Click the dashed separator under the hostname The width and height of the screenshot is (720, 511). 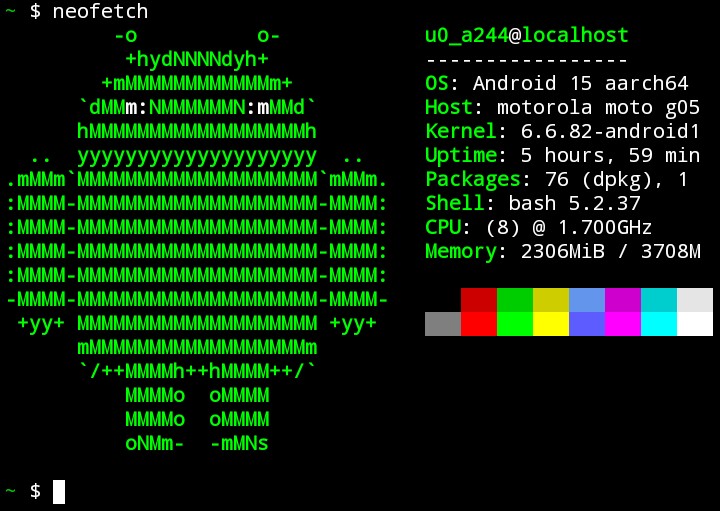click(527, 60)
